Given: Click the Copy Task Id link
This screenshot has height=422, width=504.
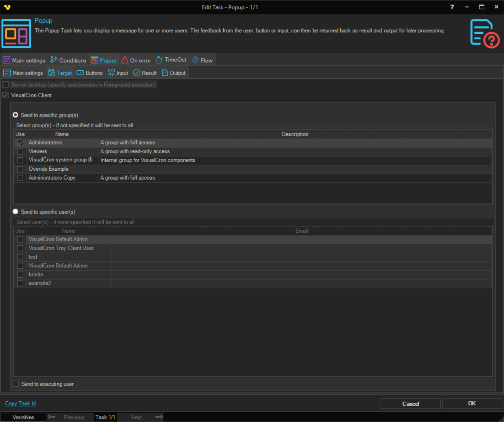Looking at the screenshot, I should [x=20, y=403].
